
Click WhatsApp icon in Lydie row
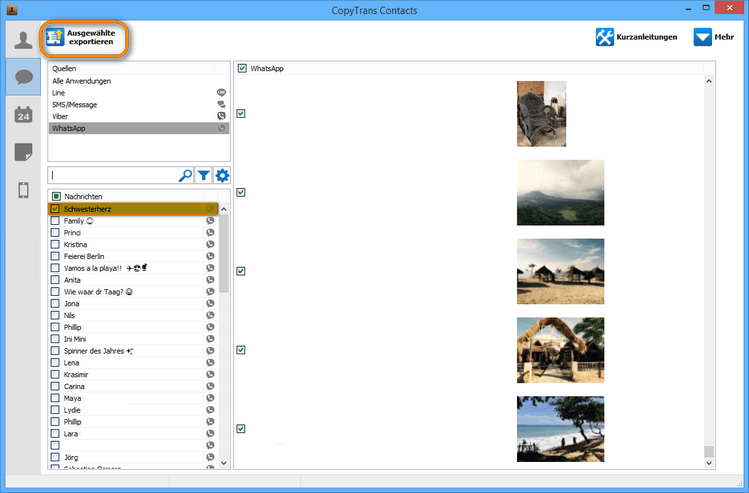coord(210,410)
